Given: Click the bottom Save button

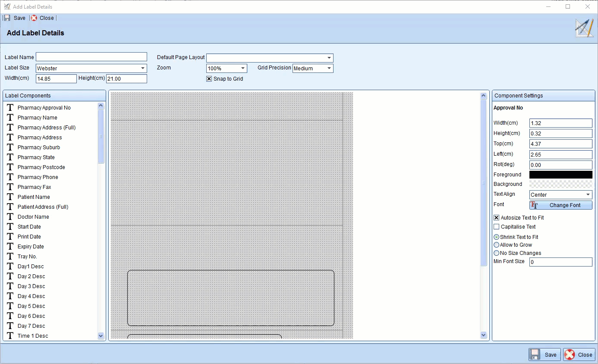Looking at the screenshot, I should click(x=544, y=355).
